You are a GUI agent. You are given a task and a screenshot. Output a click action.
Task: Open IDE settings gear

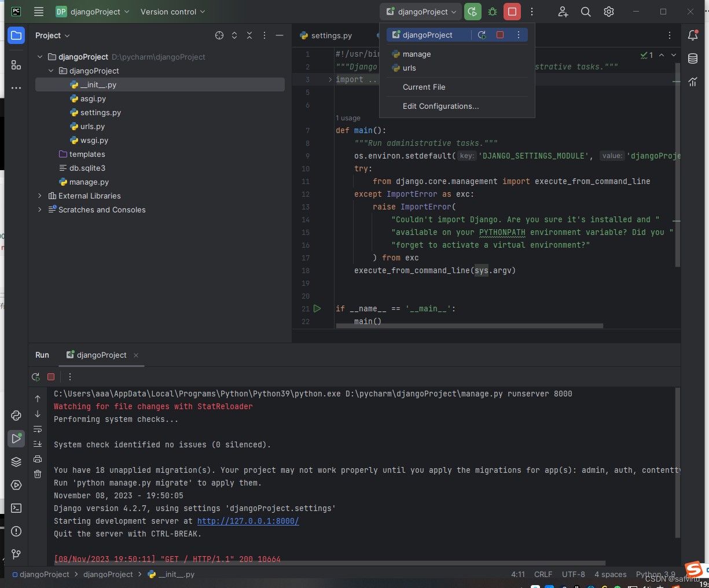(x=609, y=12)
